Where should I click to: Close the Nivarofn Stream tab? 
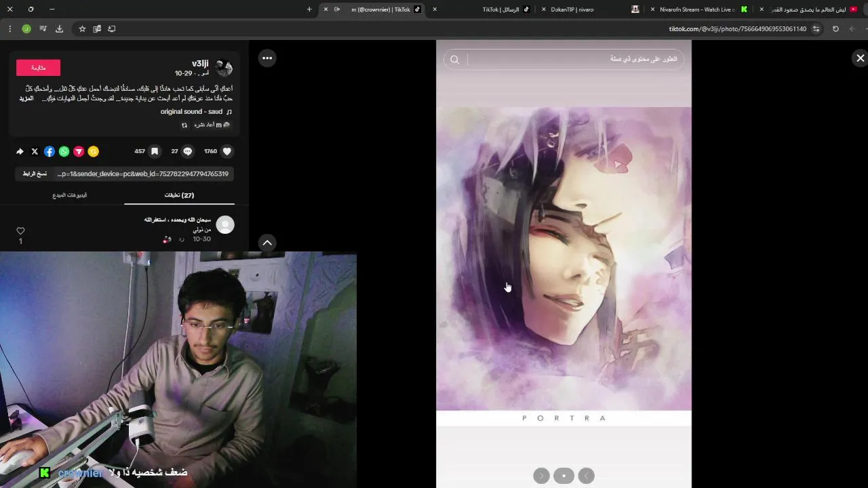[x=652, y=9]
